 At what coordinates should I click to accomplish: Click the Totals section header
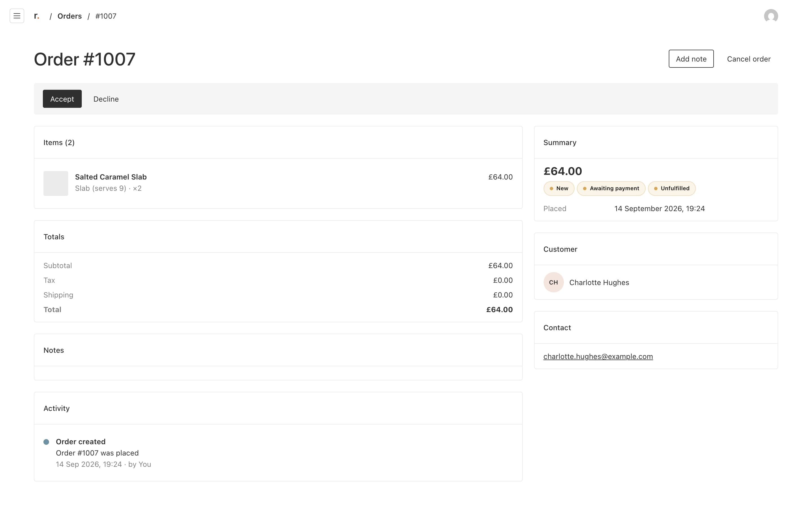tap(278, 237)
